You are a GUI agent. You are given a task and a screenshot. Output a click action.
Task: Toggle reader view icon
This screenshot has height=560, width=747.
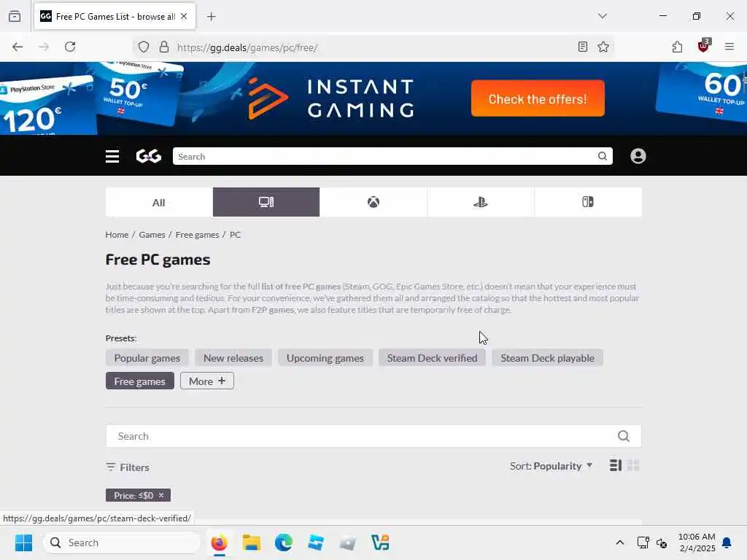pyautogui.click(x=583, y=47)
